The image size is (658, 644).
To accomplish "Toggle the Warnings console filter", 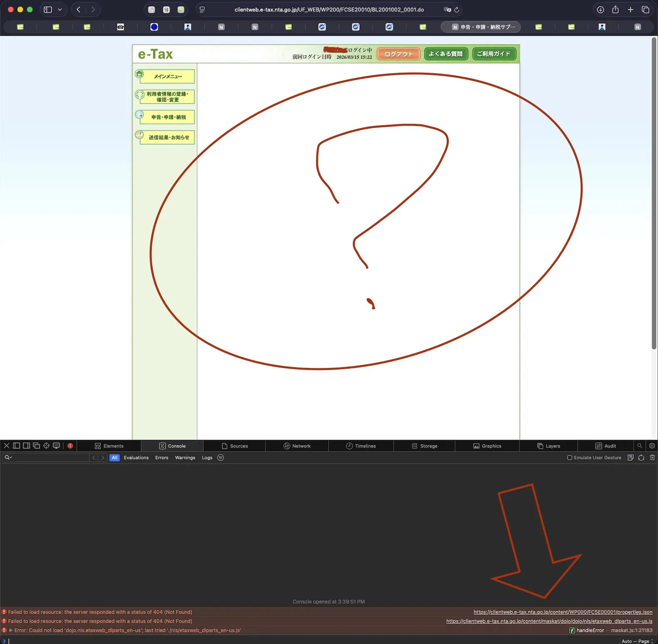I will (x=185, y=457).
